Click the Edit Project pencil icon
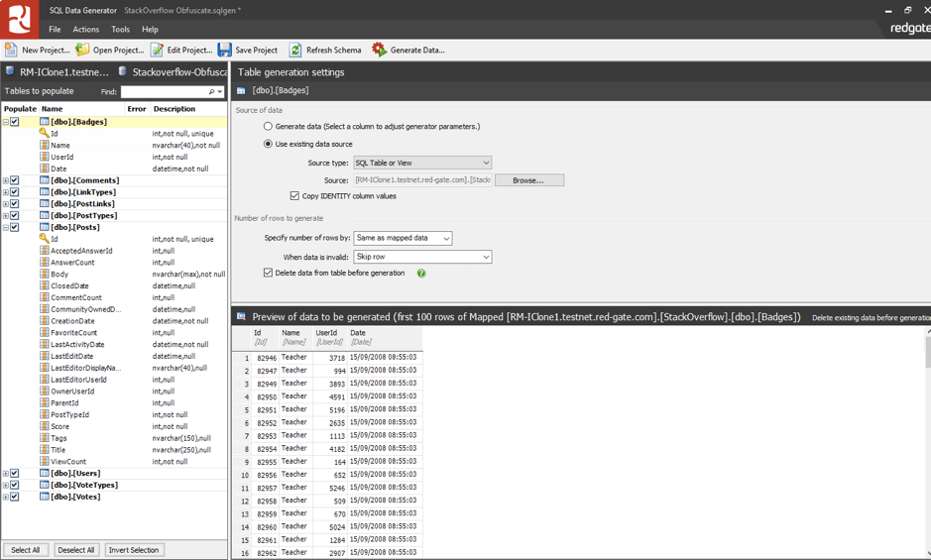931x560 pixels. (157, 50)
